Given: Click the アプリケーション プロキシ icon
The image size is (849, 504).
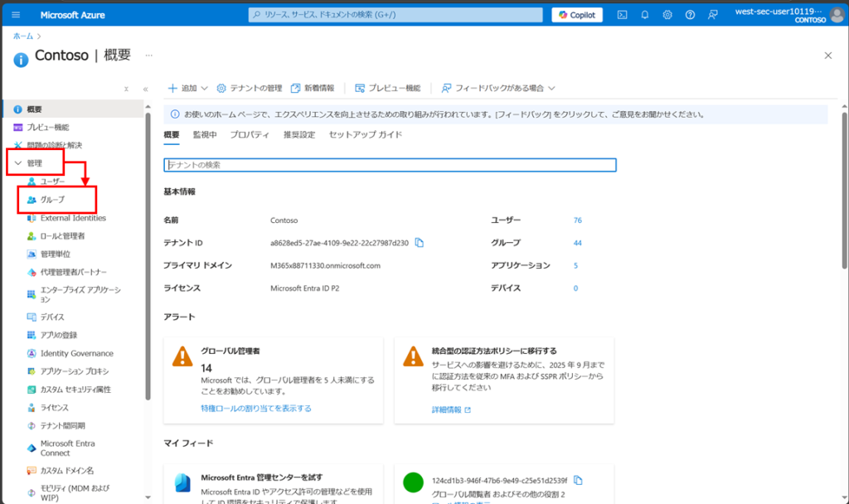Looking at the screenshot, I should pyautogui.click(x=32, y=371).
